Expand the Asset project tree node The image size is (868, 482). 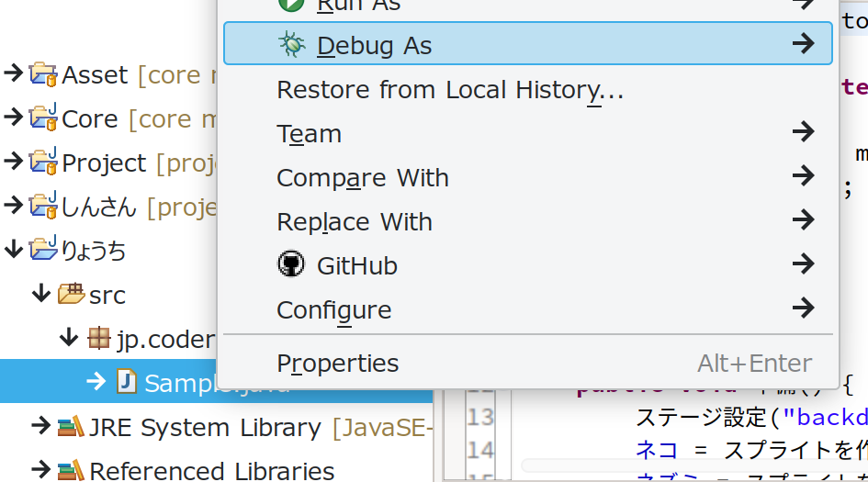pos(13,74)
